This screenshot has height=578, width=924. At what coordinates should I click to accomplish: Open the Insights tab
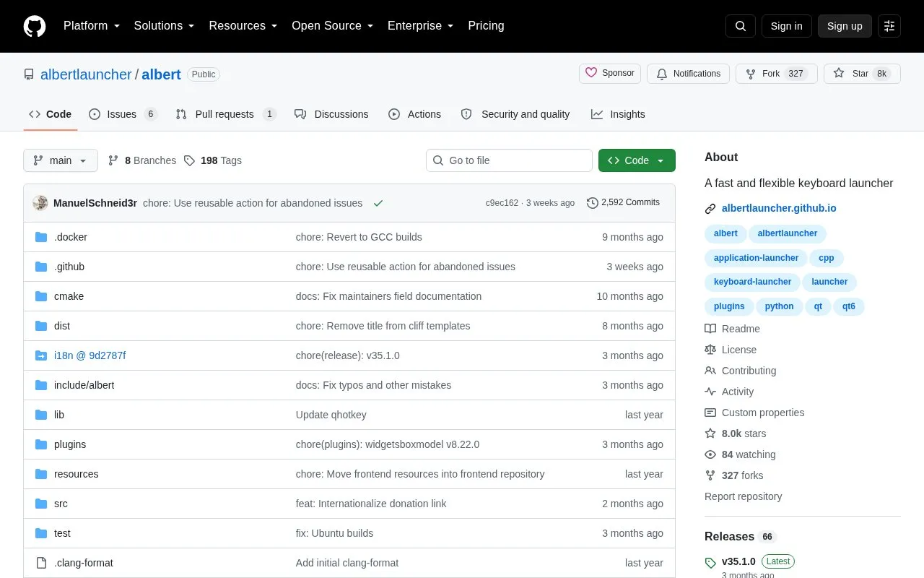click(x=618, y=114)
